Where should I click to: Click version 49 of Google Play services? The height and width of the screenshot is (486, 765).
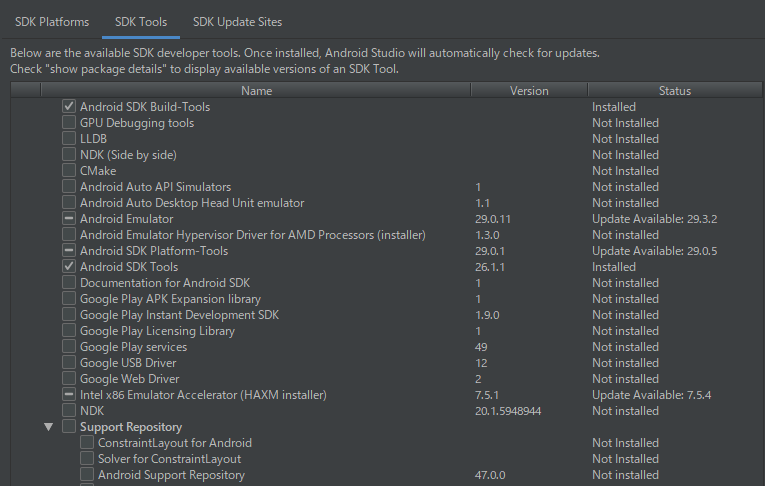click(x=481, y=347)
